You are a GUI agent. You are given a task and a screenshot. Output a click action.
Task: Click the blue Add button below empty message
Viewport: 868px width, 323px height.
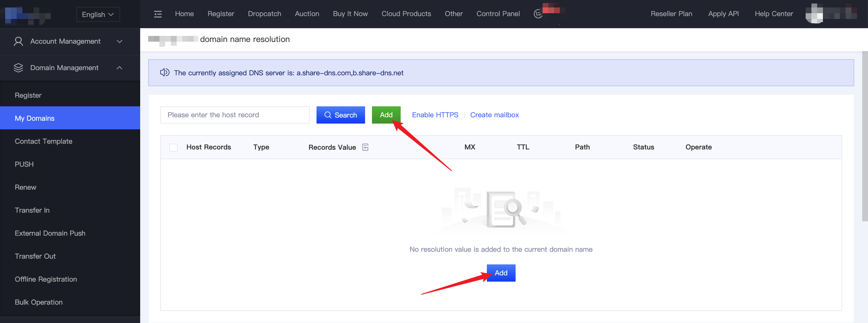501,273
